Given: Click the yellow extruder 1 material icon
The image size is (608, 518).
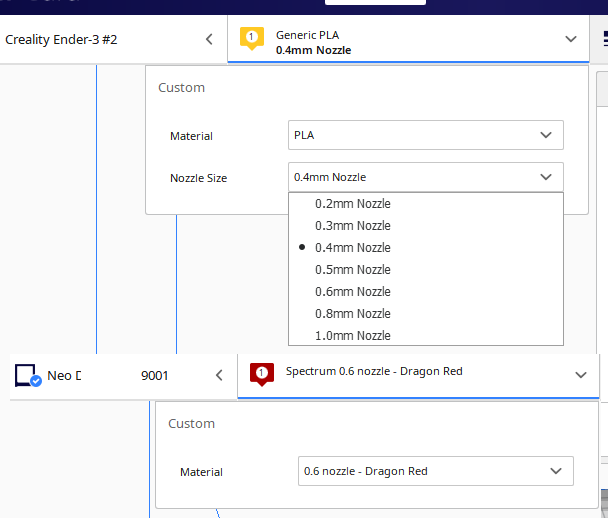Looking at the screenshot, I should (x=252, y=38).
